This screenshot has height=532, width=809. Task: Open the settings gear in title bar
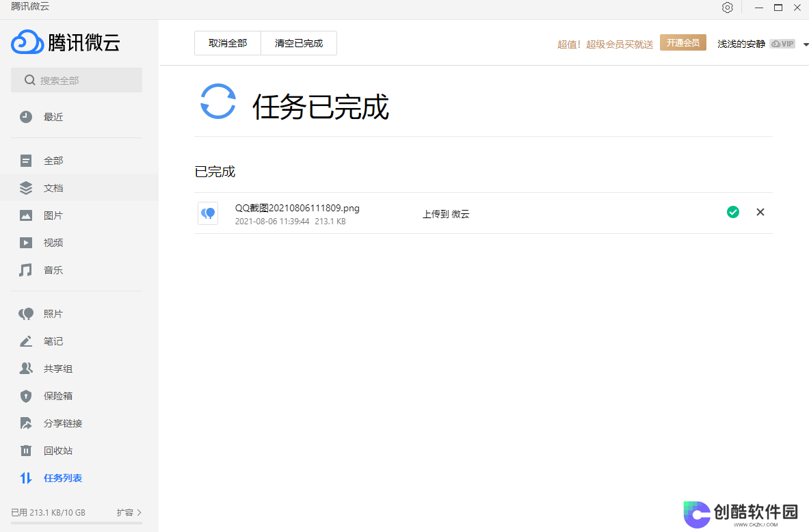coord(727,8)
